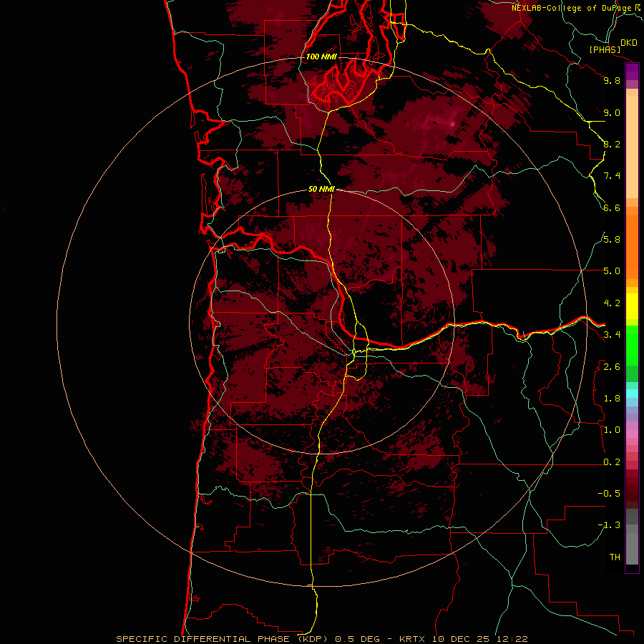This screenshot has width=644, height=644.
Task: Click the -1.3 color scale value
Action: (x=609, y=525)
